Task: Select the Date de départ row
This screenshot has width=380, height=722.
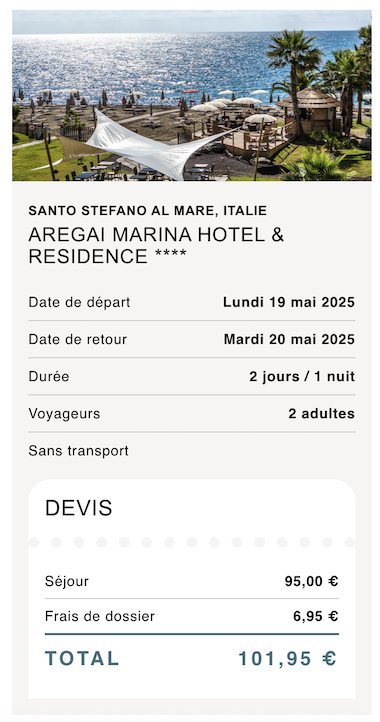Action: pyautogui.click(x=192, y=303)
